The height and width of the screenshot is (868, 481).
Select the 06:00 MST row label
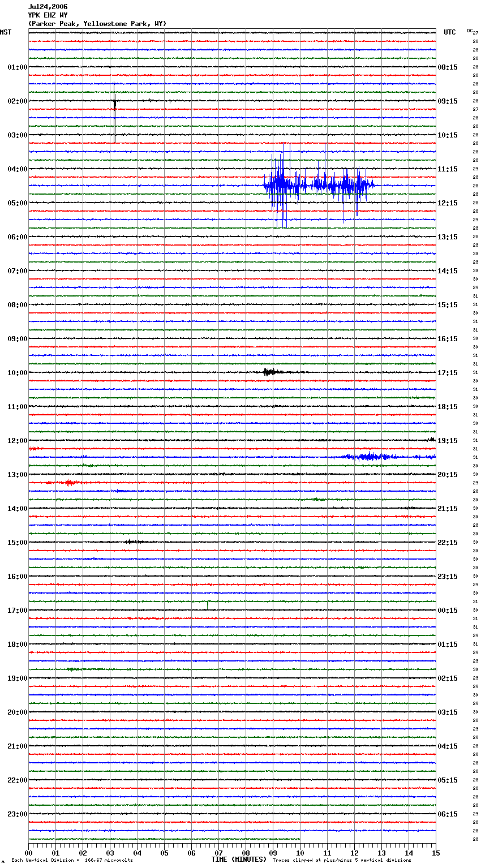17,237
